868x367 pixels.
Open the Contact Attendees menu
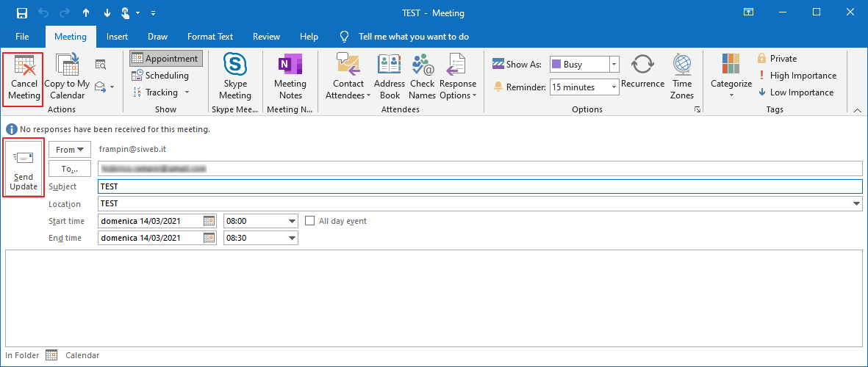coord(348,77)
